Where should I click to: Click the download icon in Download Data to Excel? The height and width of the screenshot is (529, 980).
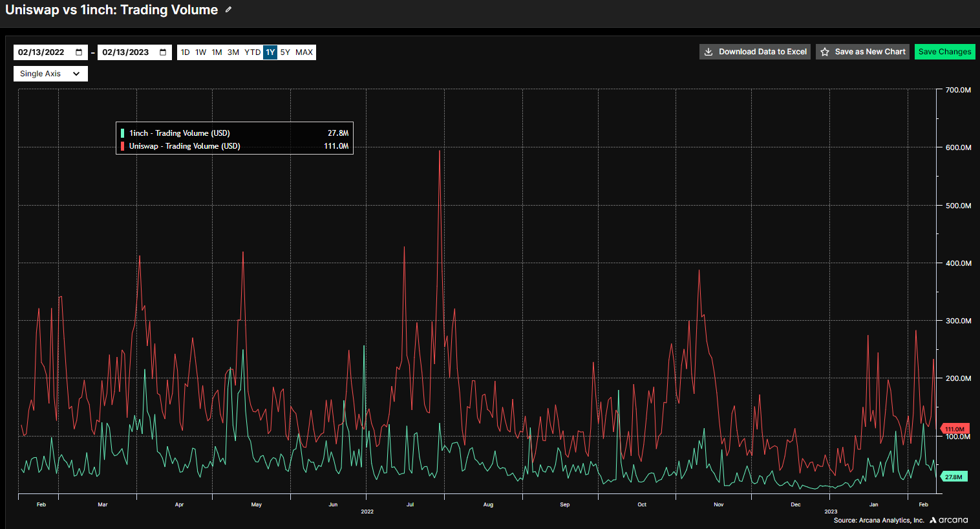tap(708, 52)
